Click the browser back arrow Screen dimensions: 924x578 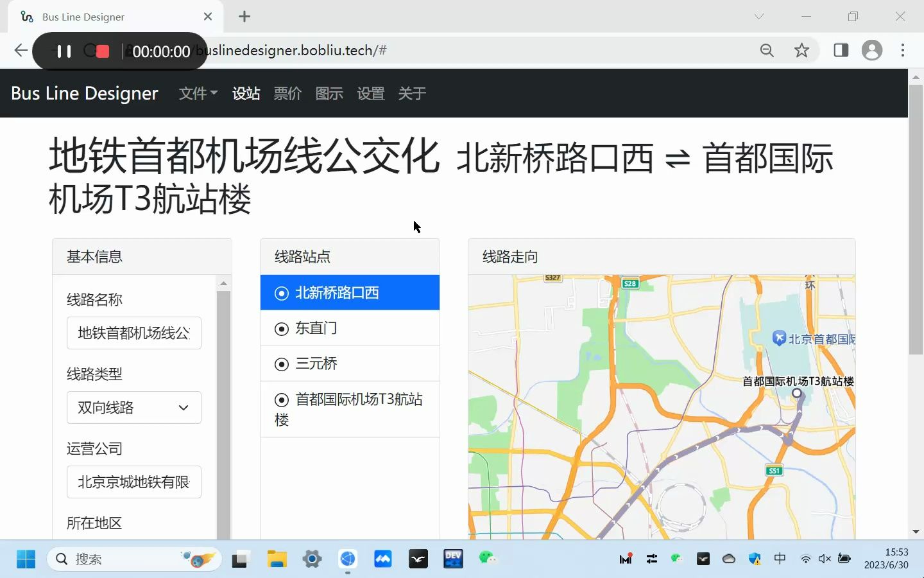(x=21, y=50)
